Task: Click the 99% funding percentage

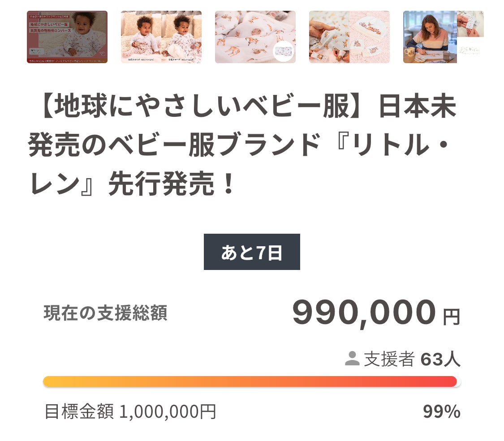Action: (441, 412)
